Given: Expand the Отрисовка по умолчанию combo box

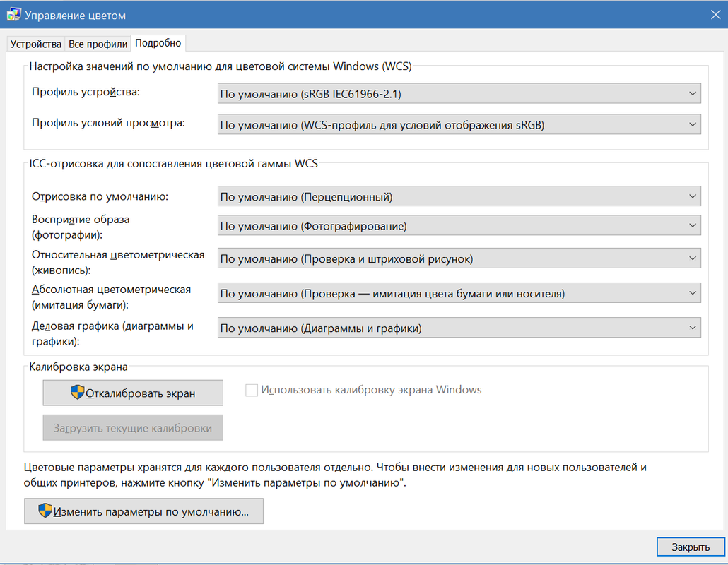Looking at the screenshot, I should [x=459, y=196].
